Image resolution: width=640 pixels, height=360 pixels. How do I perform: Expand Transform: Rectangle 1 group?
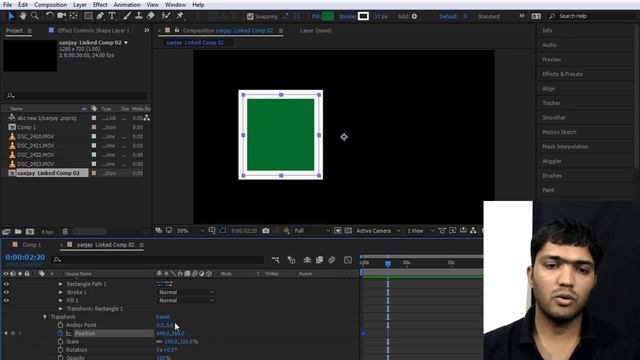(x=61, y=309)
